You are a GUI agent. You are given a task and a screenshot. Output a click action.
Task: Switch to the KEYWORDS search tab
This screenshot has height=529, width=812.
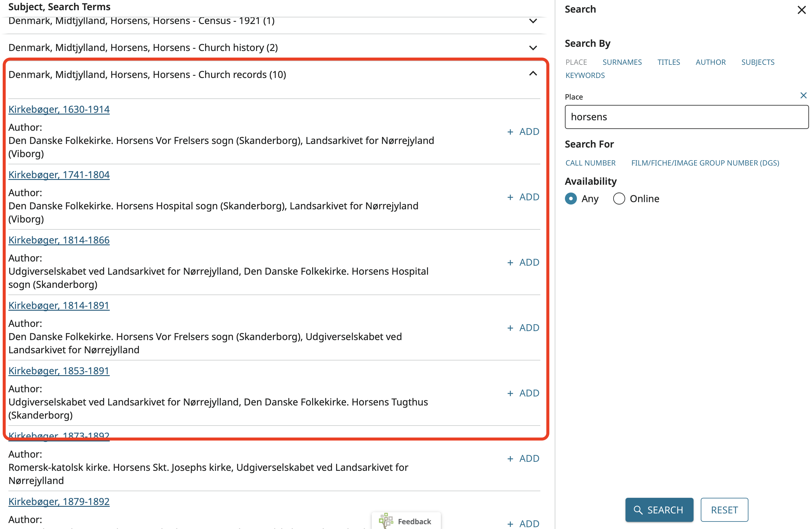coord(585,76)
